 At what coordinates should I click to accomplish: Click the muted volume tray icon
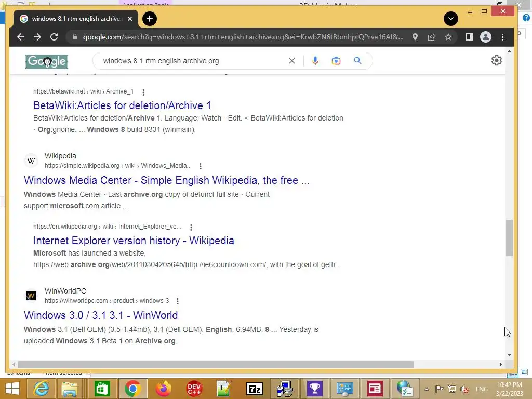click(x=464, y=389)
